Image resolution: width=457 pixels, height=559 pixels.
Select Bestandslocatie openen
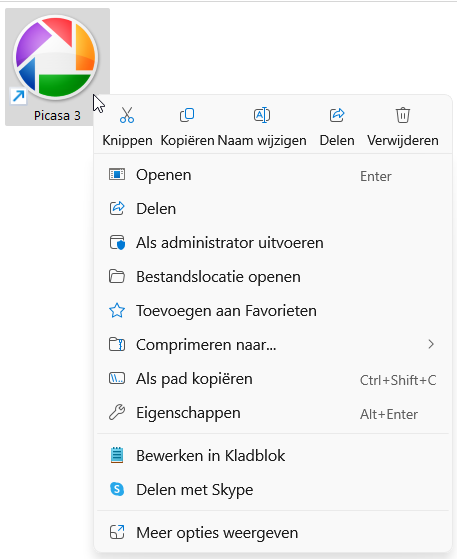[273, 277]
